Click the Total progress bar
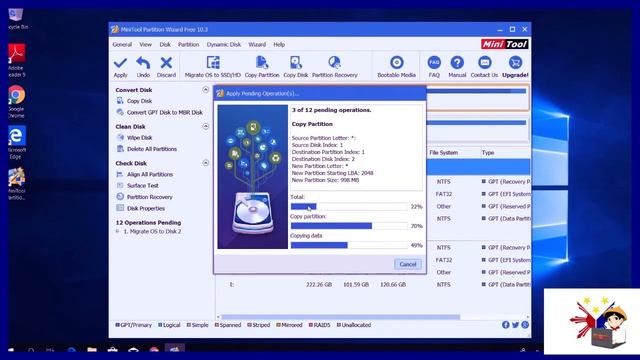Screen dimensions: 640x360 pyautogui.click(x=349, y=207)
